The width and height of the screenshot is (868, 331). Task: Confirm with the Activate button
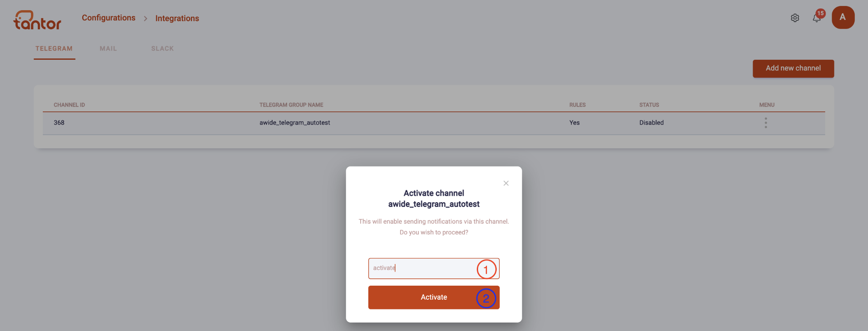(434, 297)
